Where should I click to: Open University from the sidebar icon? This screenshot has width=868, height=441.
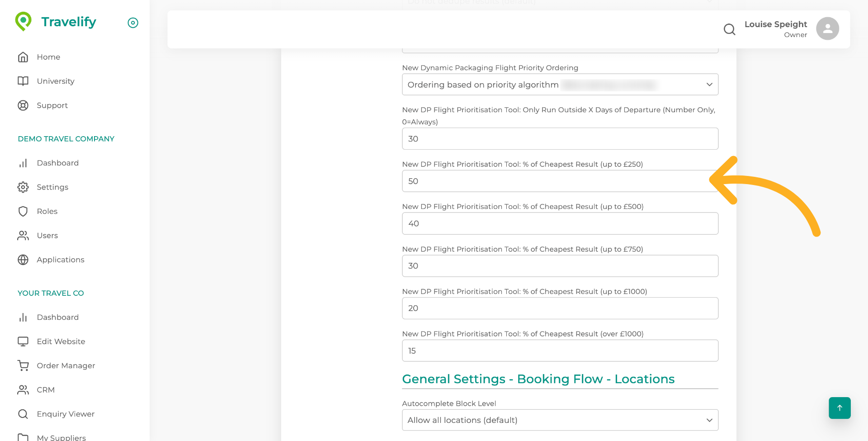[x=23, y=81]
